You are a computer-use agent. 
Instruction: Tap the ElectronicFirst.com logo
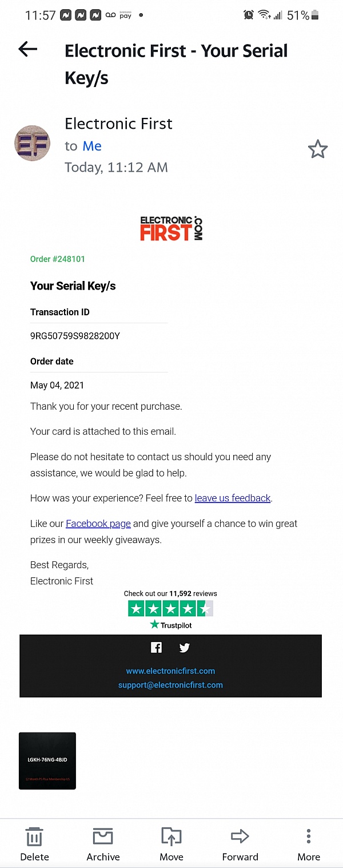click(x=171, y=229)
